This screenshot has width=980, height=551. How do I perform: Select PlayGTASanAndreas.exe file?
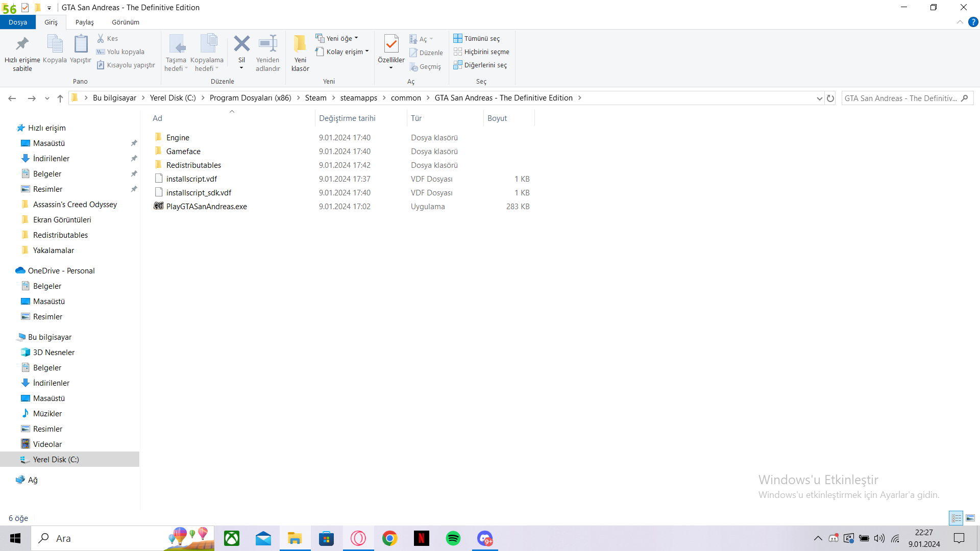tap(206, 207)
